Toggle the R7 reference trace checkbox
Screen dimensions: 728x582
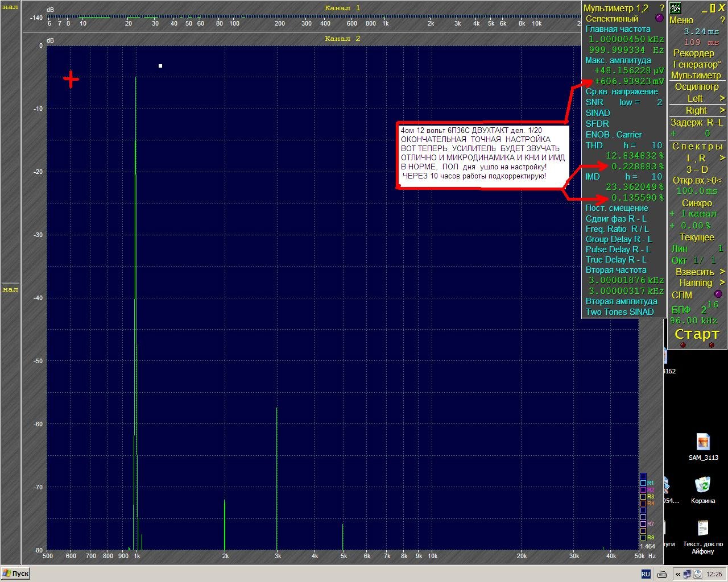[643, 524]
